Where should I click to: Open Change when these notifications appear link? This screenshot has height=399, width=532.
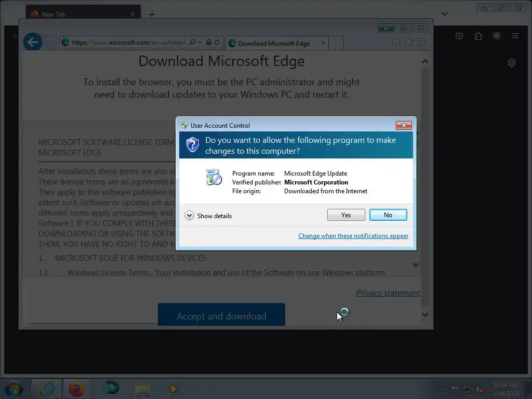click(353, 236)
